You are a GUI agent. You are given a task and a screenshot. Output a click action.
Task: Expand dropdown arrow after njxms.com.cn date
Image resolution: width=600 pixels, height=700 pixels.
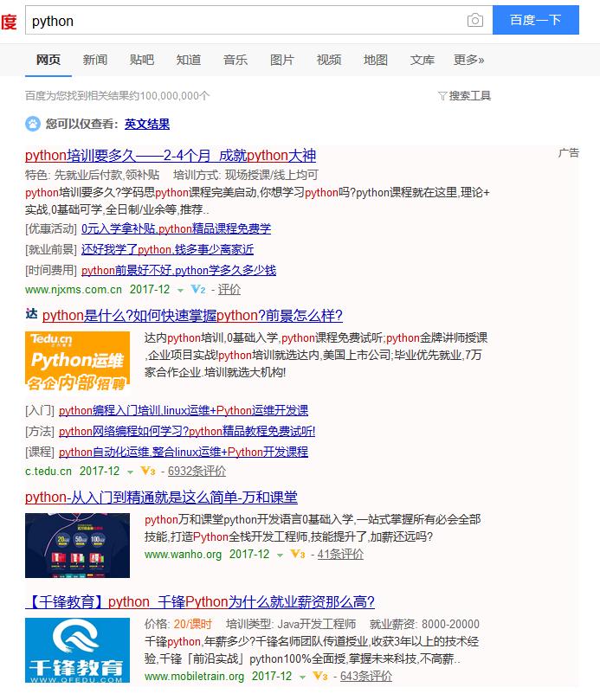point(180,290)
